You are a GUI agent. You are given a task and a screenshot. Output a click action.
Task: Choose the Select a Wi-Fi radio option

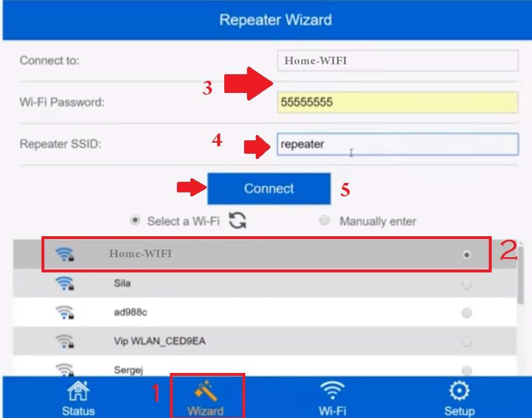(135, 221)
